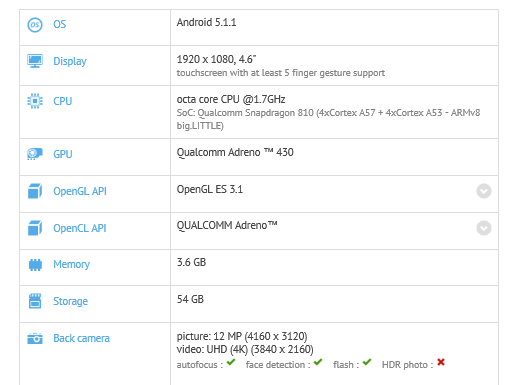Select the Storage label

[x=70, y=301]
